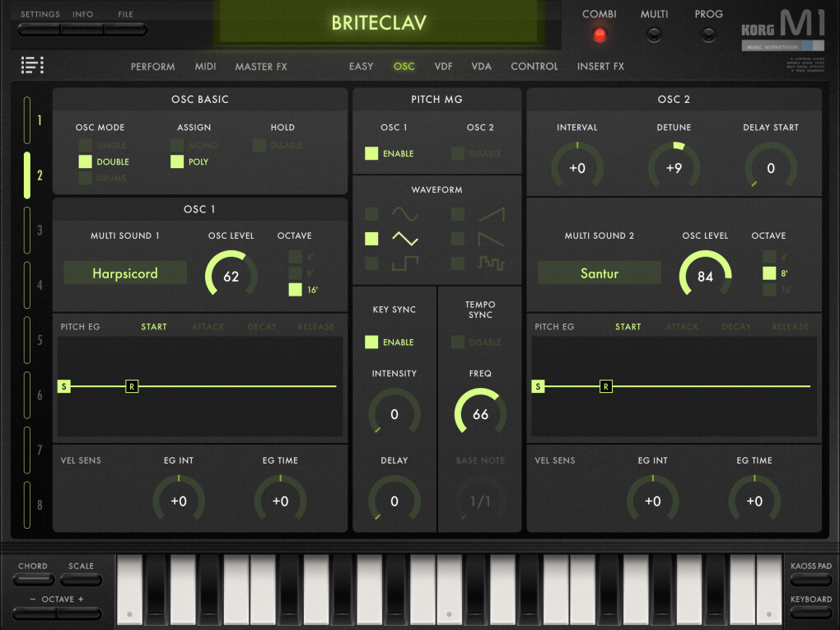Select timbre slot 6

(x=27, y=395)
